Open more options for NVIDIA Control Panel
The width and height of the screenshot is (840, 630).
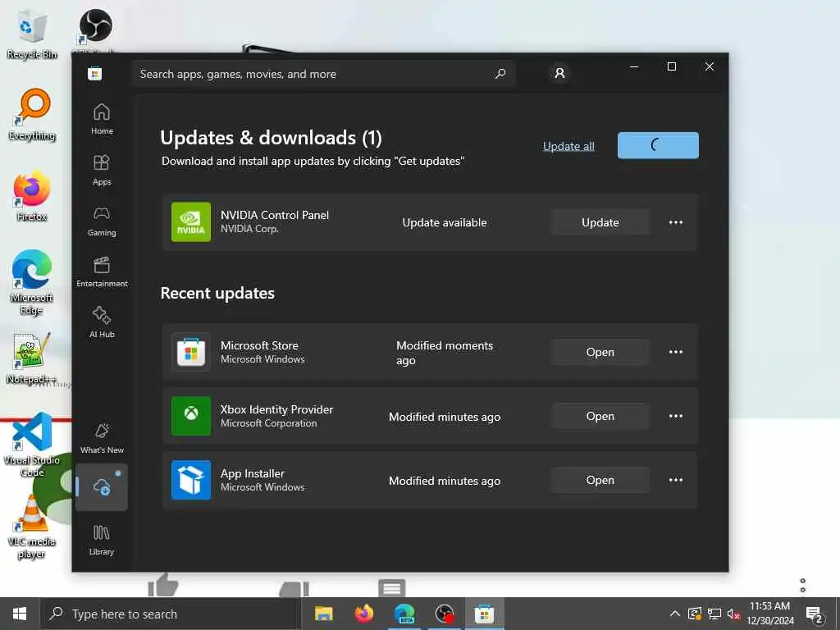coord(676,222)
